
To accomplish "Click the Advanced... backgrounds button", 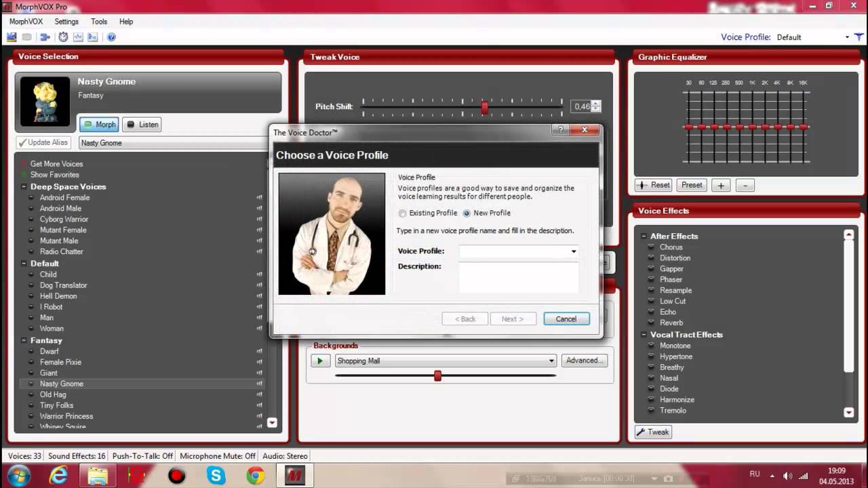I will pyautogui.click(x=585, y=361).
